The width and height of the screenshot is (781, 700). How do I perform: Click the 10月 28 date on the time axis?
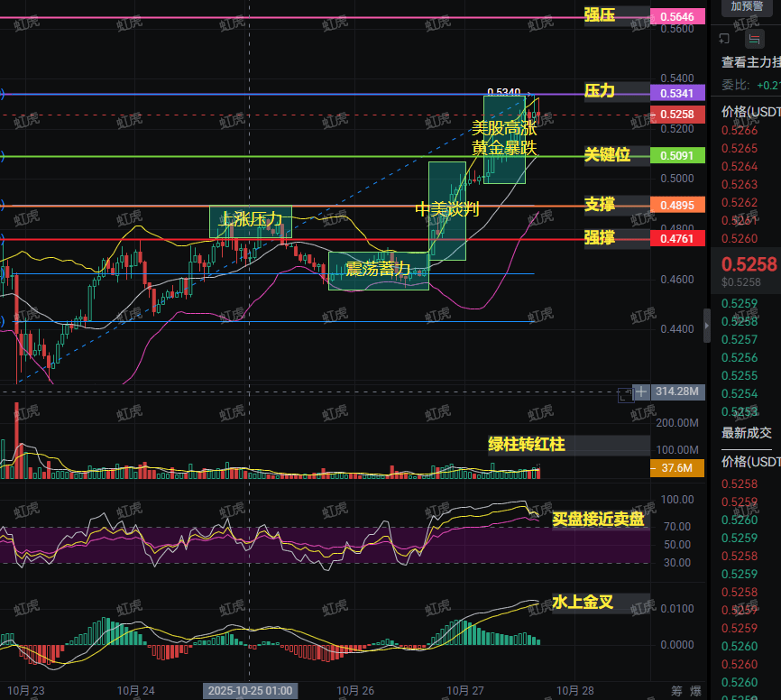click(574, 691)
